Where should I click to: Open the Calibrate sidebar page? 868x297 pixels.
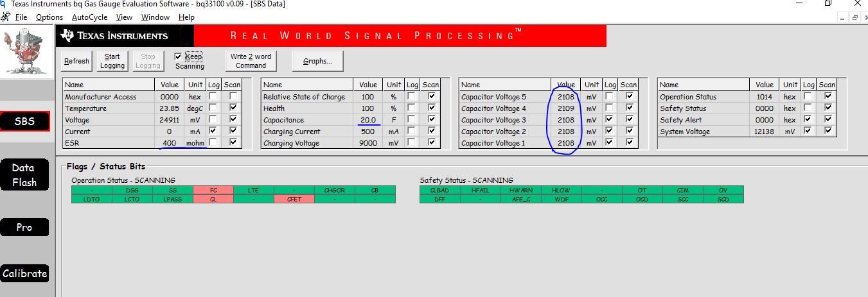tap(24, 273)
